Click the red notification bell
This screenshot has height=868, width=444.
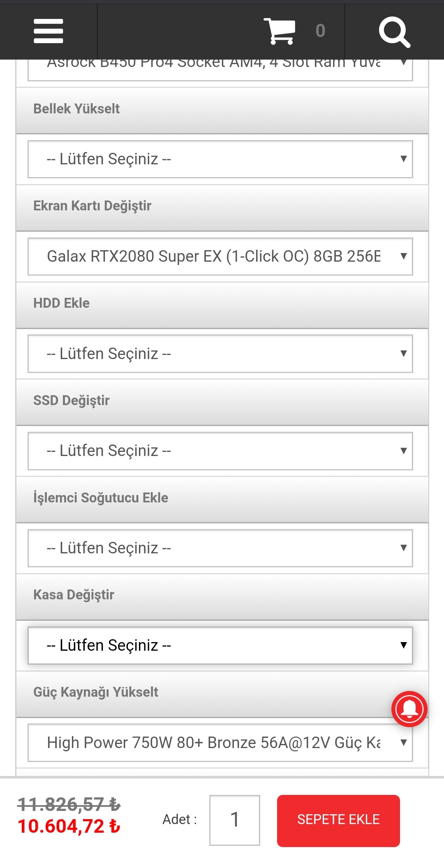[409, 709]
